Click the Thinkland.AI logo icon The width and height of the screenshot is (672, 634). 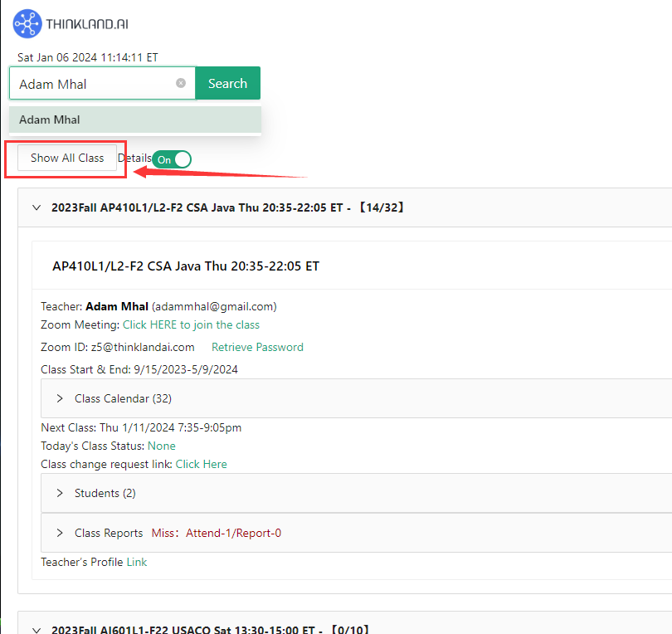[27, 23]
